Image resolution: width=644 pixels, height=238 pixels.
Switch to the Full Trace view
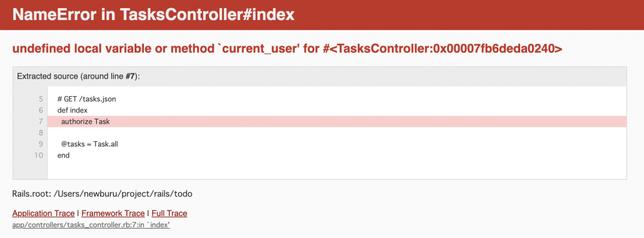169,214
